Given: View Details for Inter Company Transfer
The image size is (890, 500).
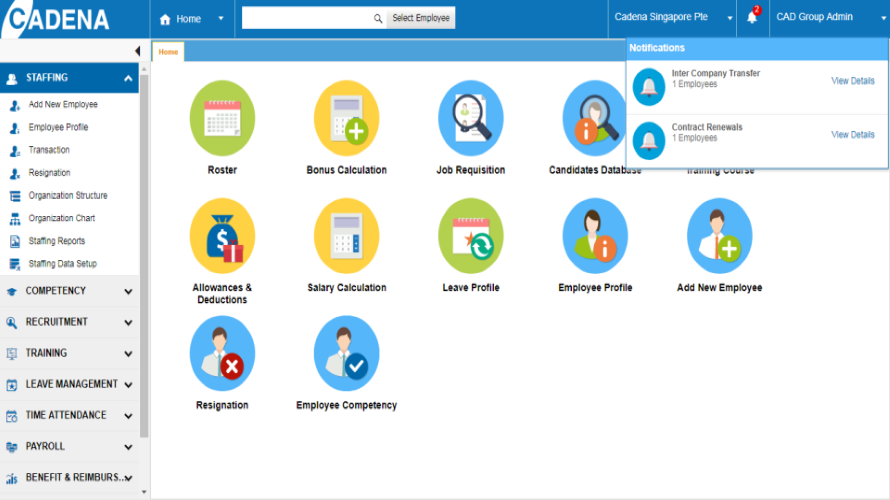Looking at the screenshot, I should tap(852, 81).
